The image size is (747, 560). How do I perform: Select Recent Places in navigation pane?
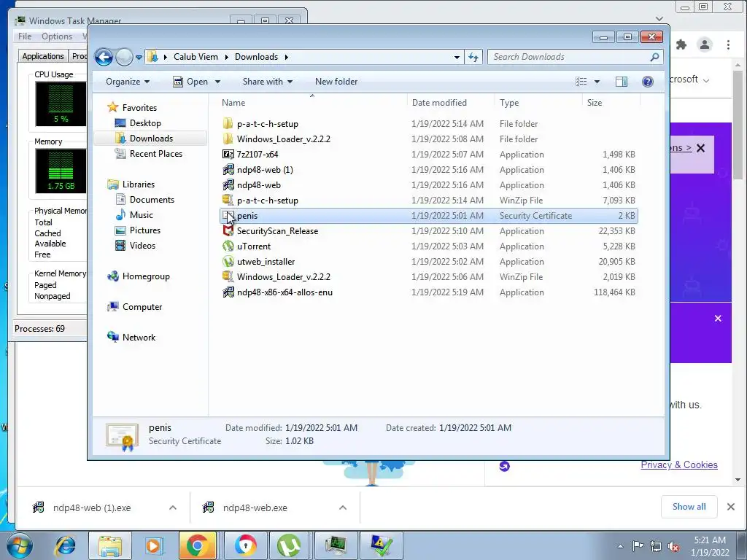156,153
